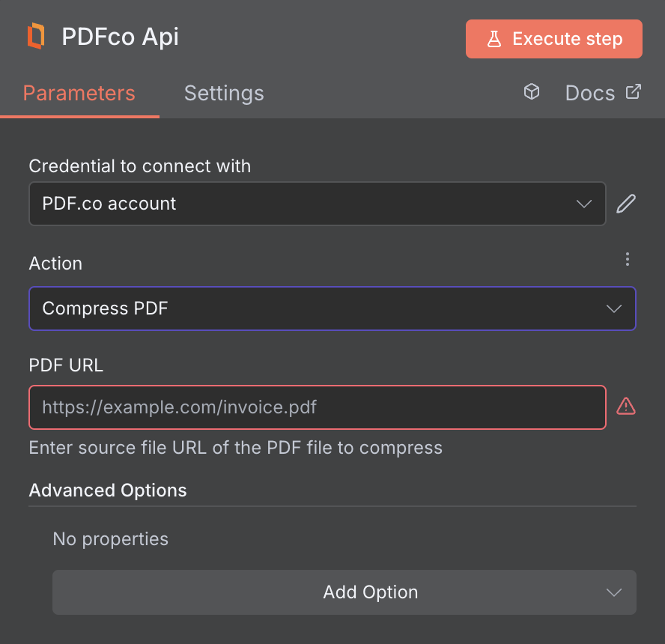Click inside the PDF URL input field
Screen dimensions: 665x644
click(x=318, y=407)
